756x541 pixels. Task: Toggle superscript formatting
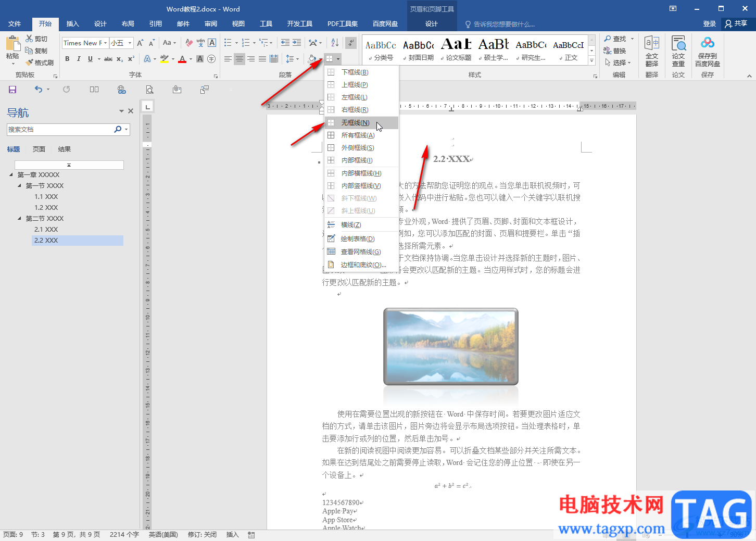[x=131, y=59]
